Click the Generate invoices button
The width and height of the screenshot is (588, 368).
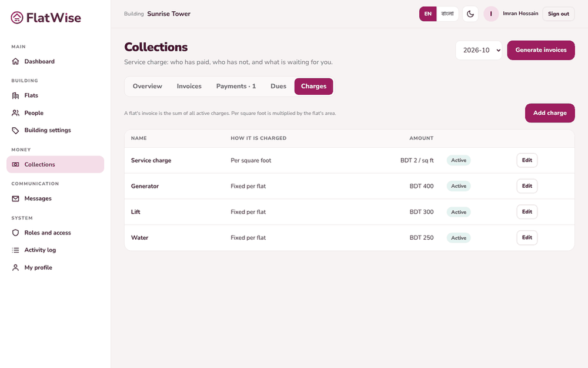(541, 50)
